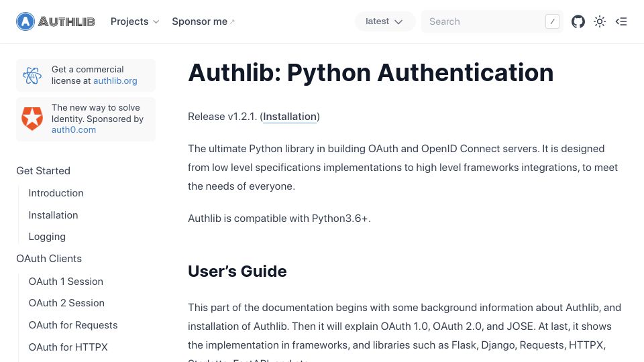Click the User's Guide heading
The image size is (644, 362).
click(237, 271)
